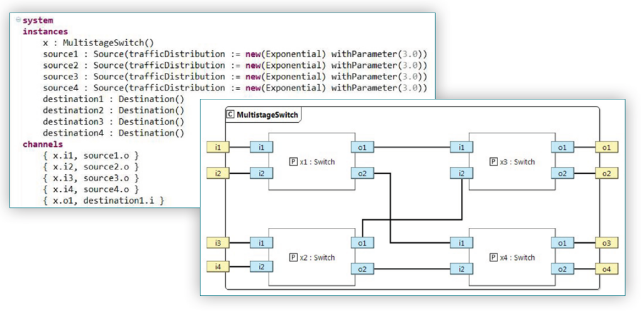Select the yellow external output port o3

click(608, 243)
